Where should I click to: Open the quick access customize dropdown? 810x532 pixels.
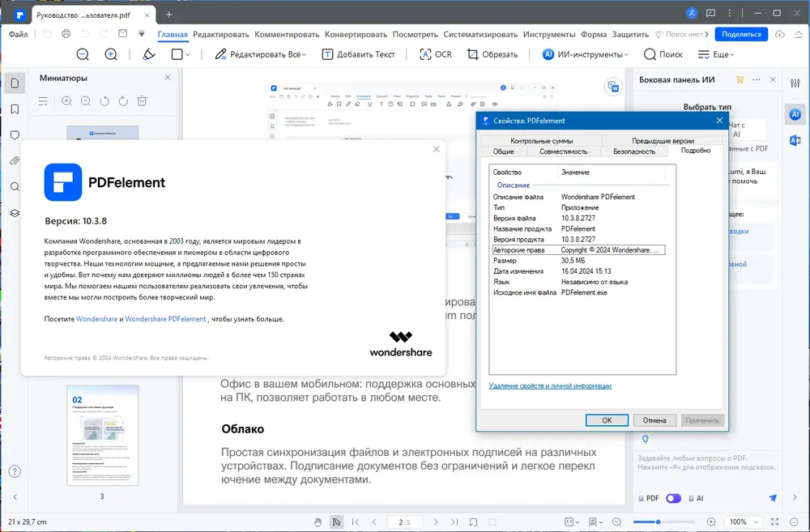pos(142,34)
